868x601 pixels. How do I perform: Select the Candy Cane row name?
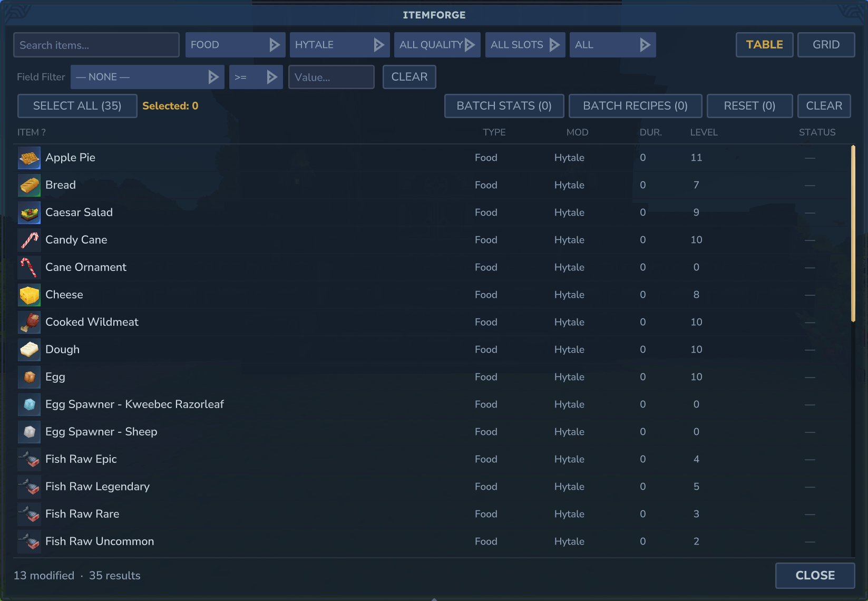click(76, 240)
